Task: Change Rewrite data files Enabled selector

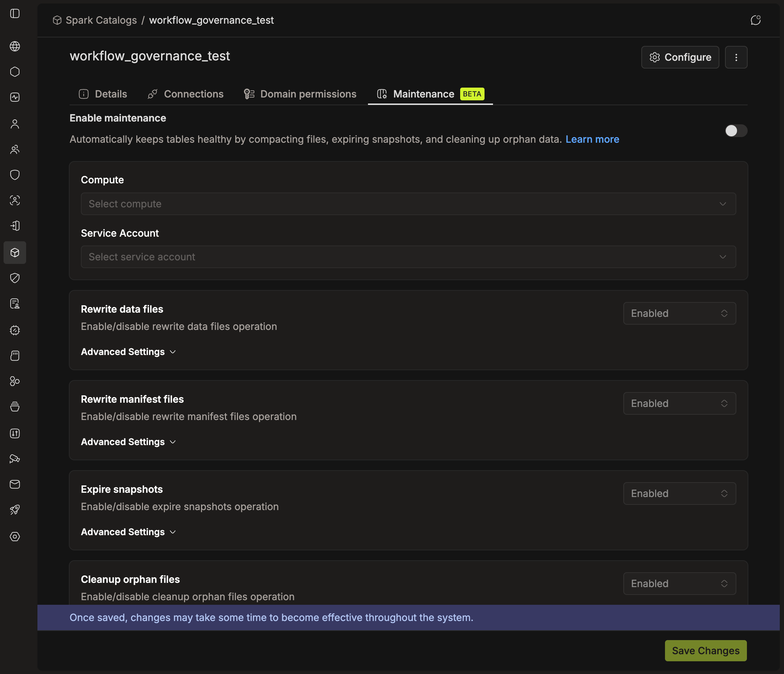Action: click(679, 313)
